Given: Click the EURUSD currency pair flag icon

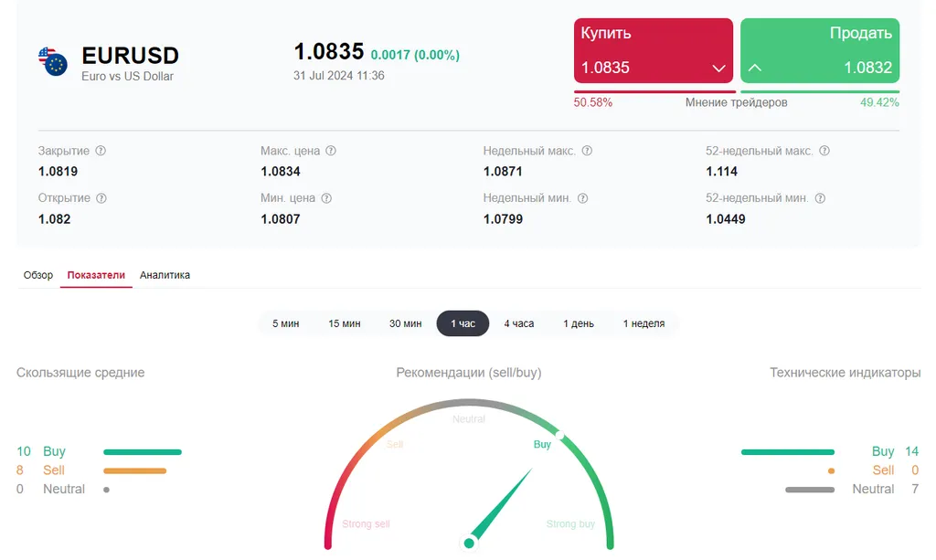Looking at the screenshot, I should 53,61.
